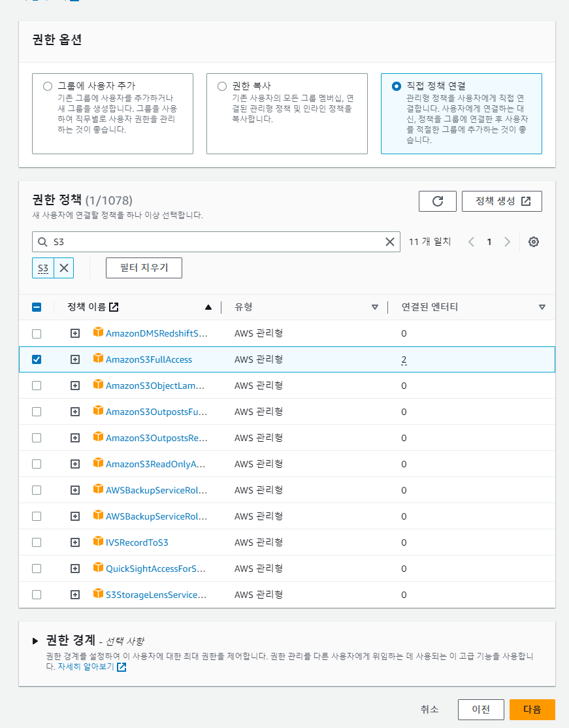Click the '필터 지우기' button
This screenshot has width=569, height=728.
[144, 268]
